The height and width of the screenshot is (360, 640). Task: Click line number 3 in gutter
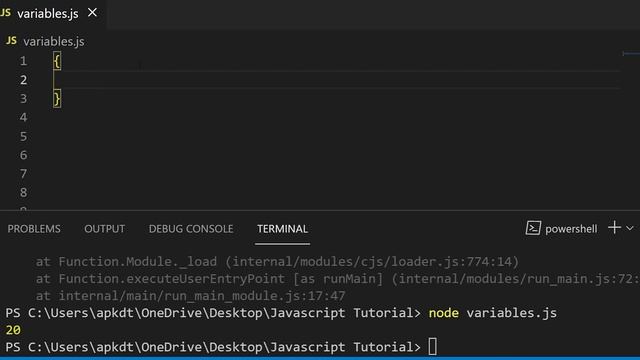coord(23,99)
